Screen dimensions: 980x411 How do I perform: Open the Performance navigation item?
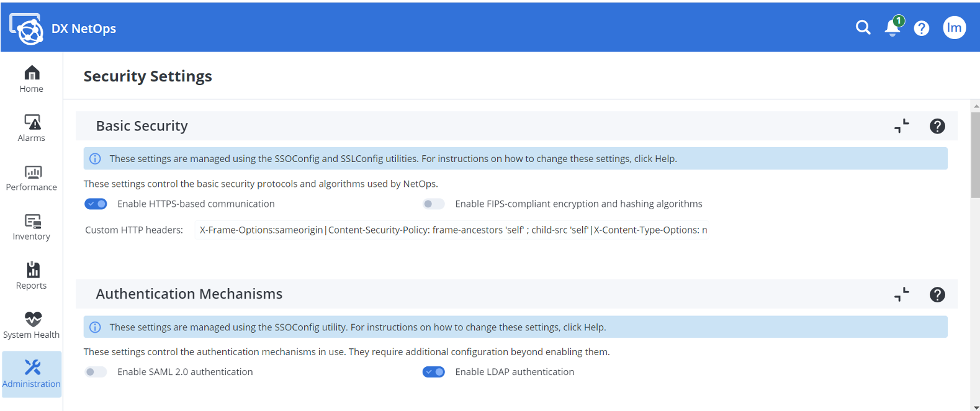click(x=32, y=178)
